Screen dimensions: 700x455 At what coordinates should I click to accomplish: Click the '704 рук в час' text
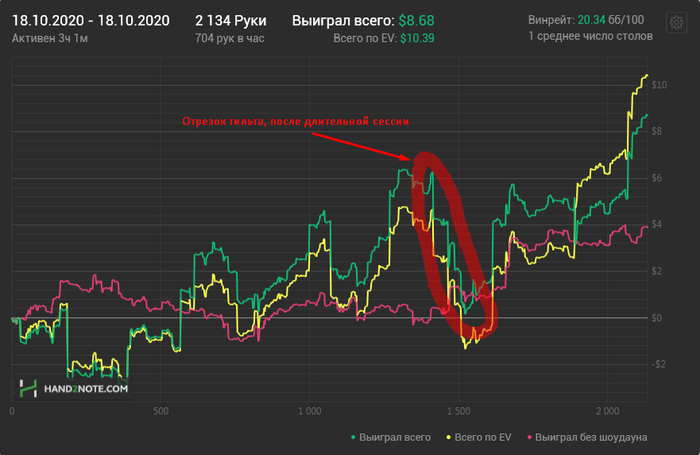229,38
